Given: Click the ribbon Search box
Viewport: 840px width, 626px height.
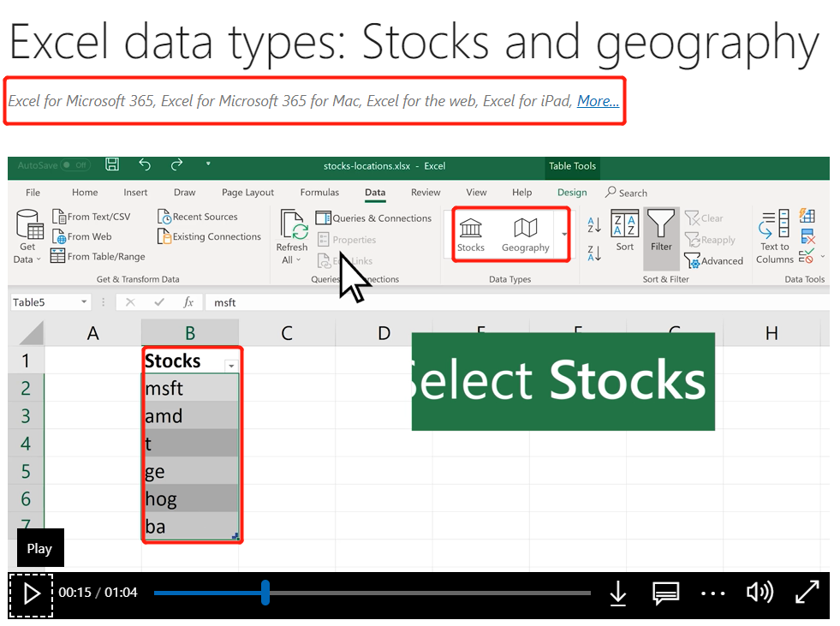Looking at the screenshot, I should pyautogui.click(x=626, y=193).
